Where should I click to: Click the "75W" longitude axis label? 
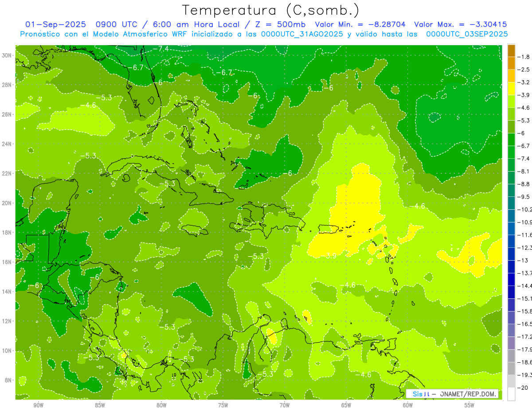(223, 405)
